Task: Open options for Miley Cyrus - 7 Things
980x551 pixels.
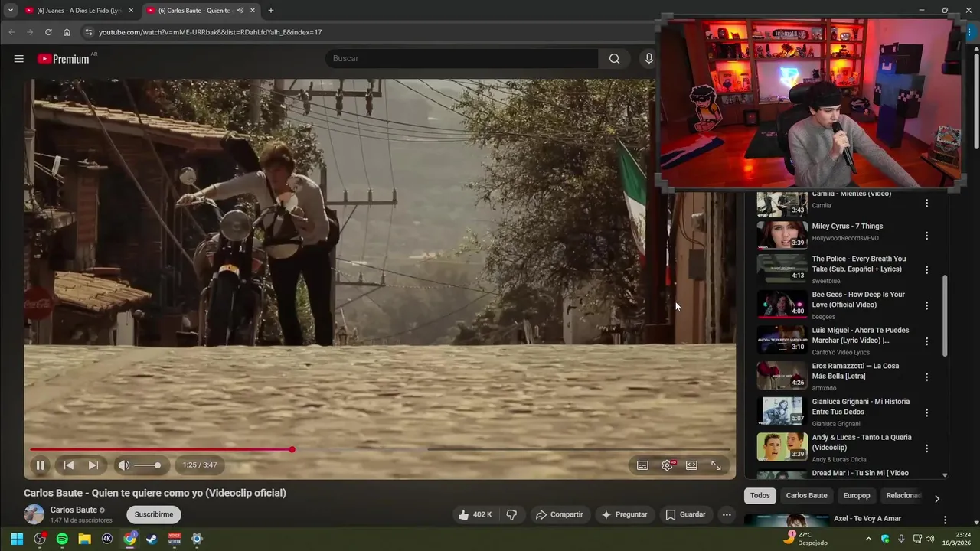Action: (926, 236)
